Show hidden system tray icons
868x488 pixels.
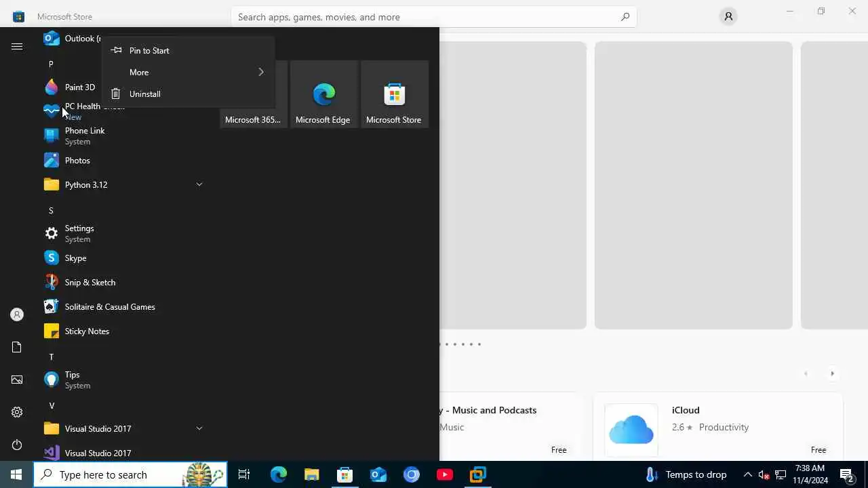coord(747,474)
